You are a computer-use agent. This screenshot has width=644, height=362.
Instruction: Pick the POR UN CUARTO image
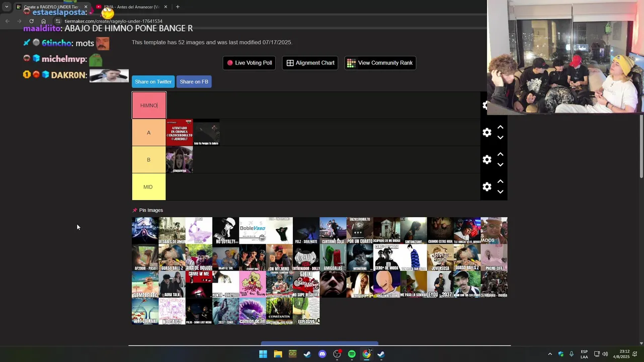coord(360,230)
